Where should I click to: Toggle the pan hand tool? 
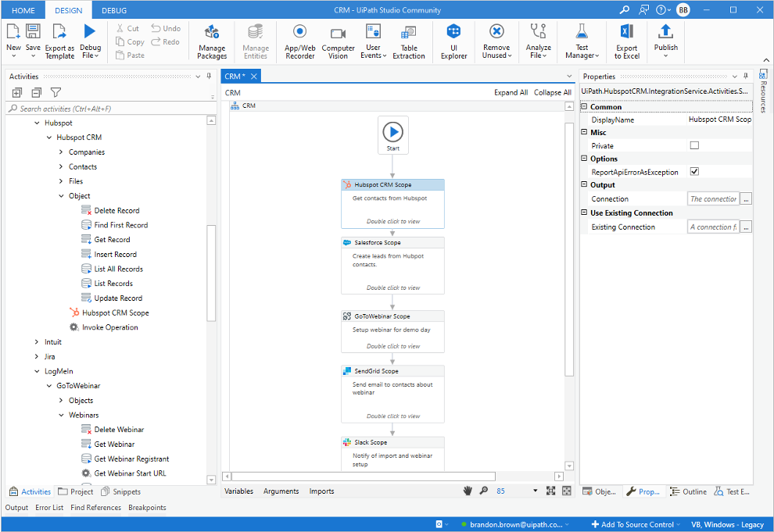468,491
